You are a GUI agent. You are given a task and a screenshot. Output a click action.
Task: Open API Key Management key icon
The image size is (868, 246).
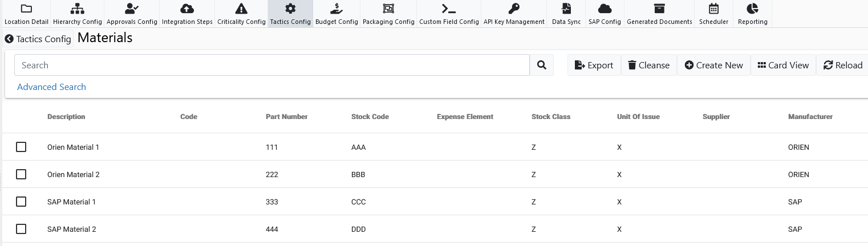pyautogui.click(x=514, y=9)
